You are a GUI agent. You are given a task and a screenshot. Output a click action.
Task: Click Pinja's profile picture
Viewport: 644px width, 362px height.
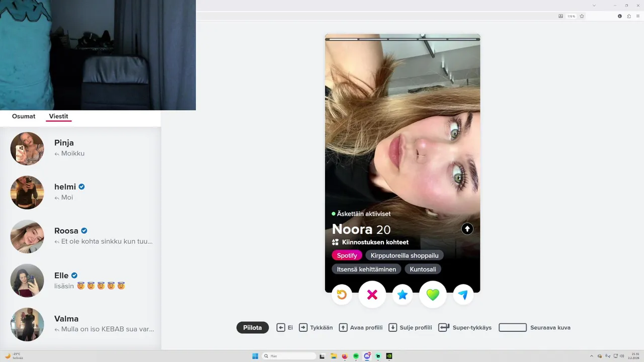[27, 148]
